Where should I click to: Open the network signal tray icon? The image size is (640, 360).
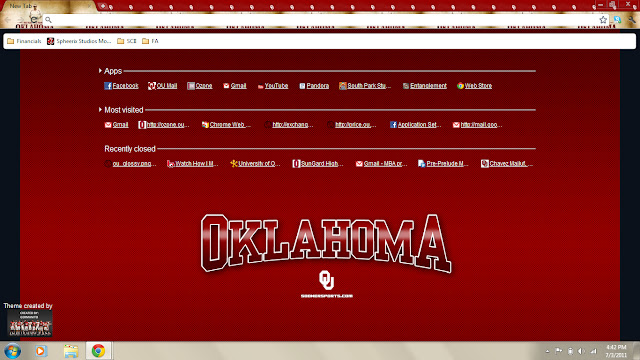click(x=594, y=351)
